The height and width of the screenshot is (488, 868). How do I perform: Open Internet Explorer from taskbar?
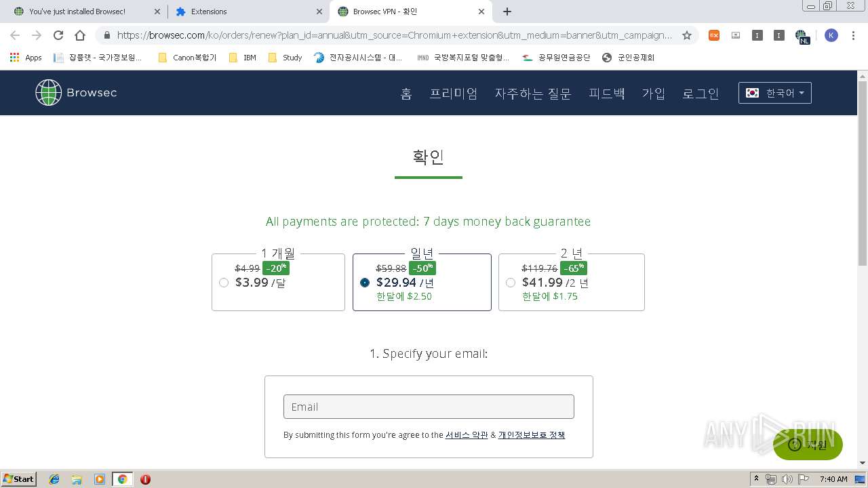[x=54, y=479]
